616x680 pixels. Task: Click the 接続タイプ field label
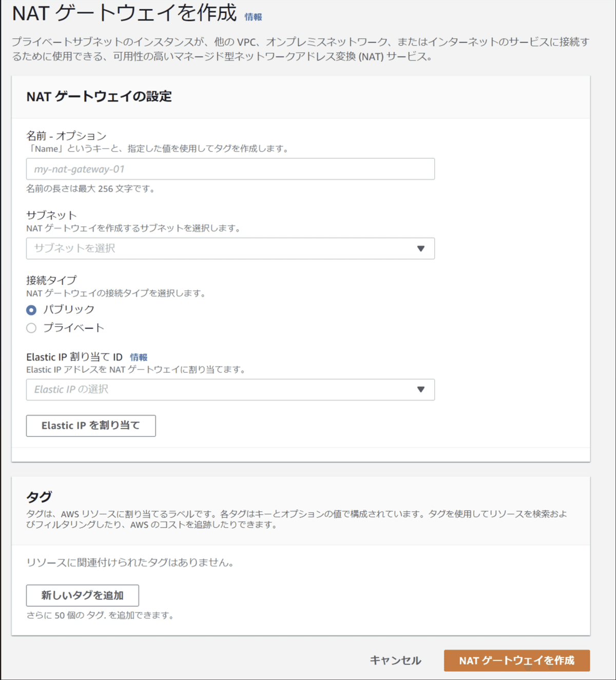coord(51,280)
